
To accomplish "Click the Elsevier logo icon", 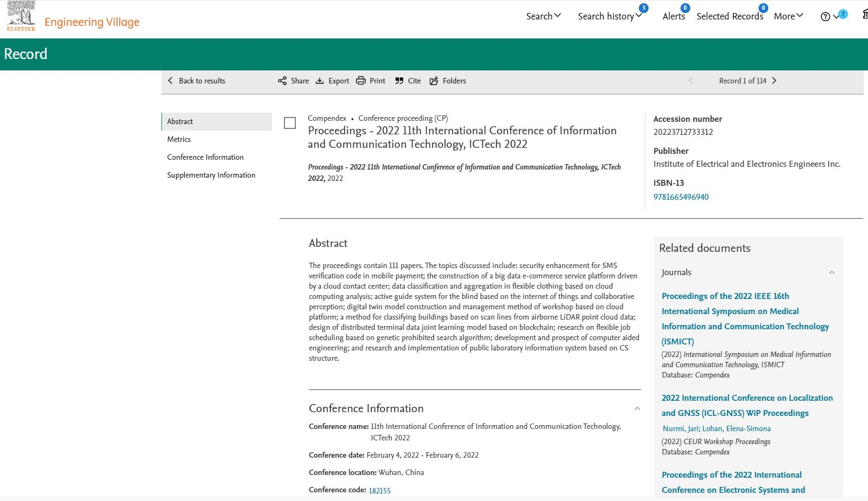I will tap(21, 16).
